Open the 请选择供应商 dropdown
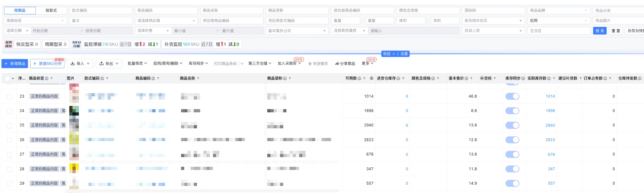The image size is (644, 193). tap(166, 20)
